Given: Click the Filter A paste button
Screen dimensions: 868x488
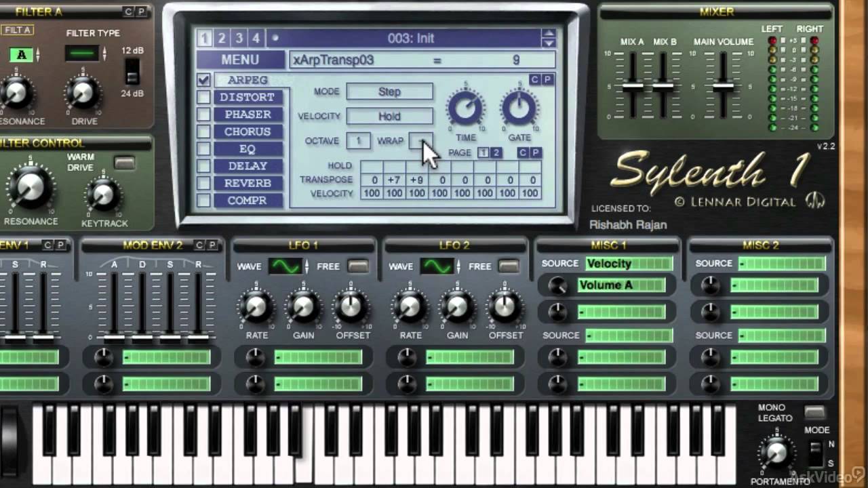Looking at the screenshot, I should click(141, 12).
